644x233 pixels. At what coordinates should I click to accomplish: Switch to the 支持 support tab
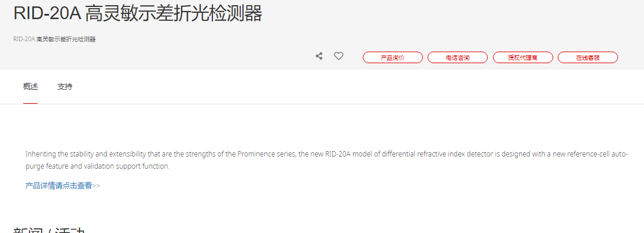click(x=65, y=86)
